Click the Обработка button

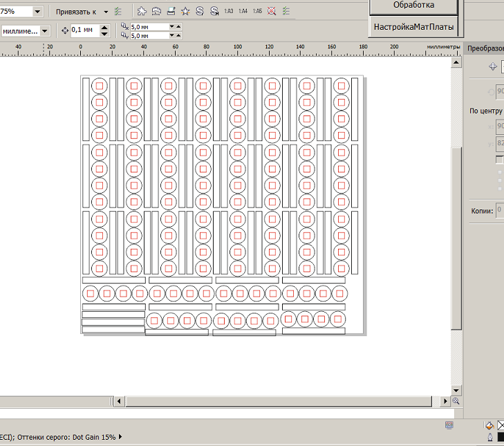pos(415,6)
